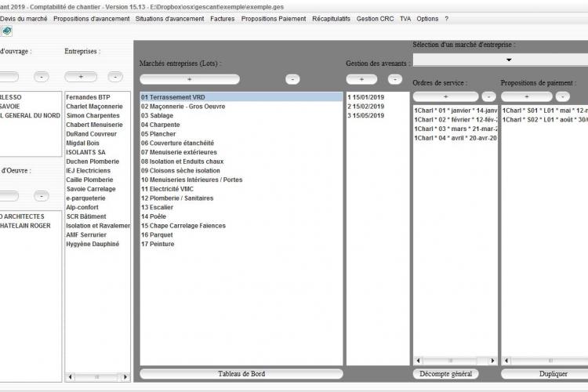
Task: Select proposition de paiement S02 L01 août
Action: [545, 120]
